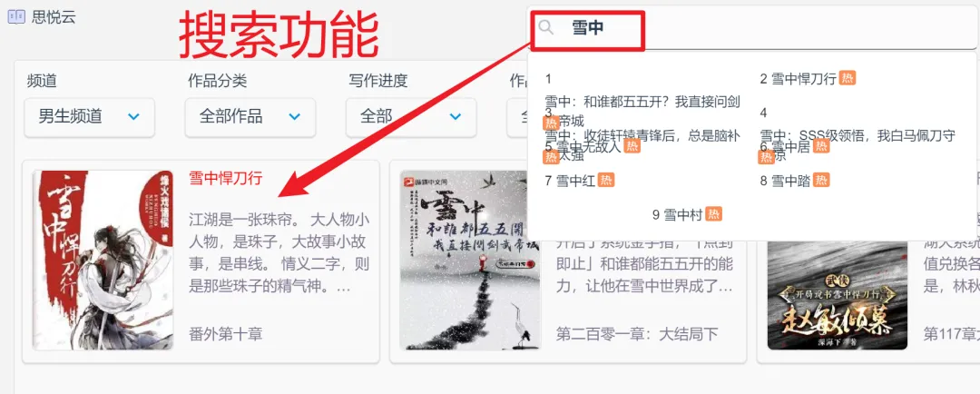
Task: Pick suggestion 8 雪中踏
Action: [x=786, y=181]
